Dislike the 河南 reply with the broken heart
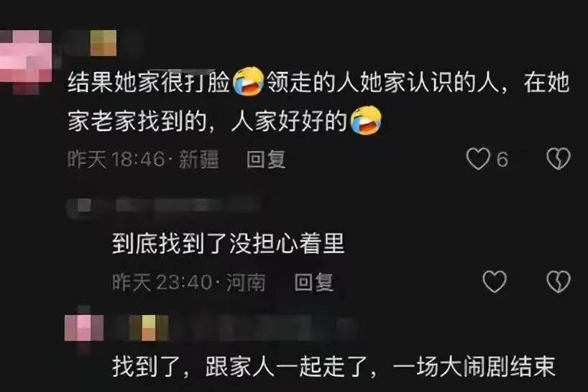 (x=559, y=281)
